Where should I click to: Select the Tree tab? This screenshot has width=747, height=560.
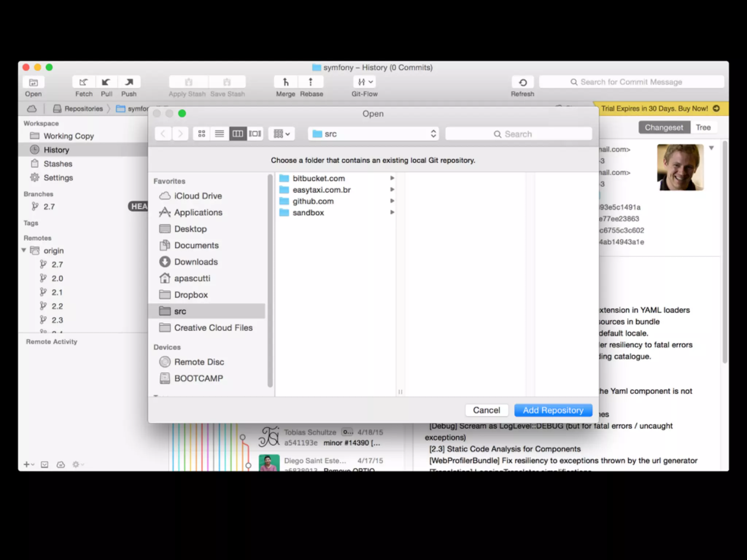703,128
